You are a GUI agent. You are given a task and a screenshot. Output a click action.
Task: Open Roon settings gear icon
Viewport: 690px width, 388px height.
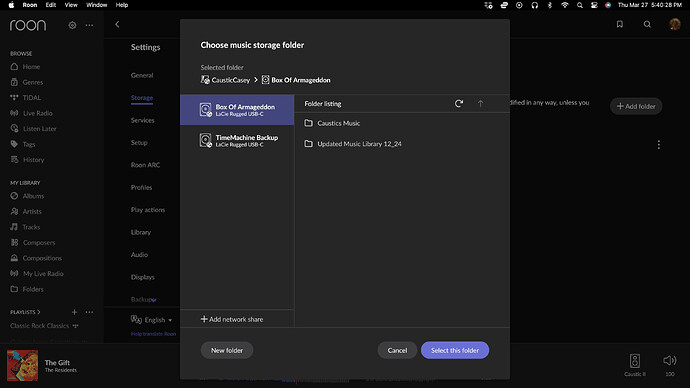72,25
